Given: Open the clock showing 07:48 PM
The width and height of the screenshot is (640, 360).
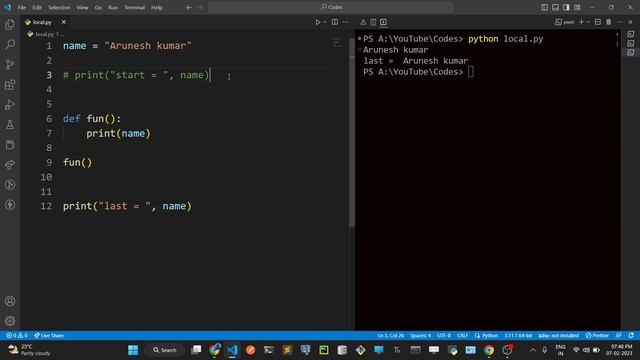Looking at the screenshot, I should (619, 350).
